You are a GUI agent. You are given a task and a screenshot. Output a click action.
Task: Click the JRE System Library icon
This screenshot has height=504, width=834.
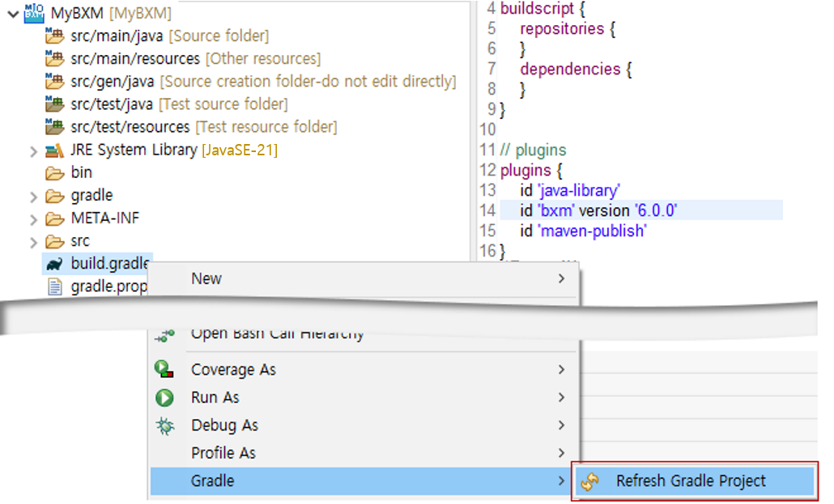[54, 150]
